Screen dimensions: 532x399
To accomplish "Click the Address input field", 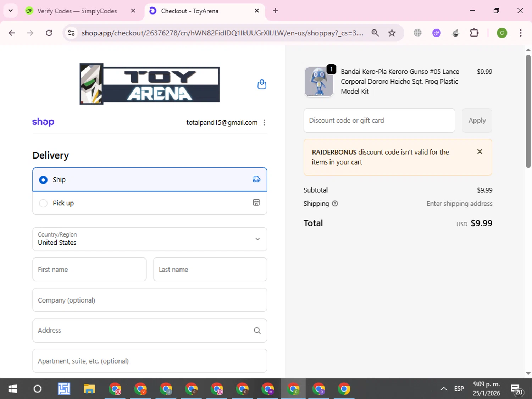I will [x=150, y=331].
